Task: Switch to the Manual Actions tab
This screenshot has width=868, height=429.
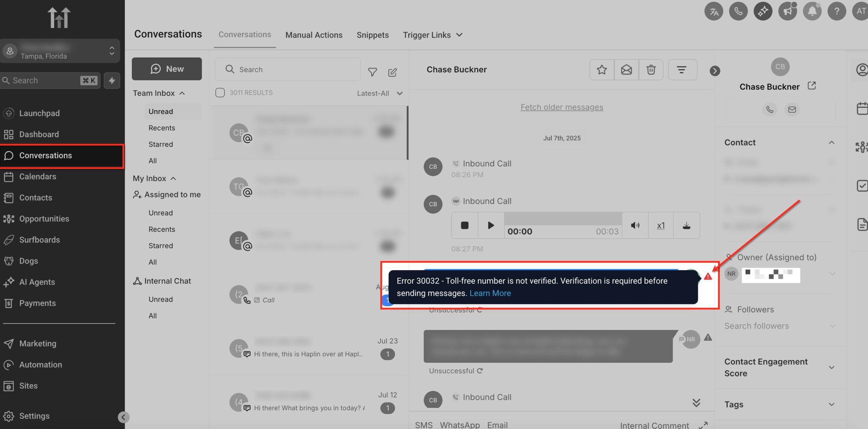Action: click(314, 35)
